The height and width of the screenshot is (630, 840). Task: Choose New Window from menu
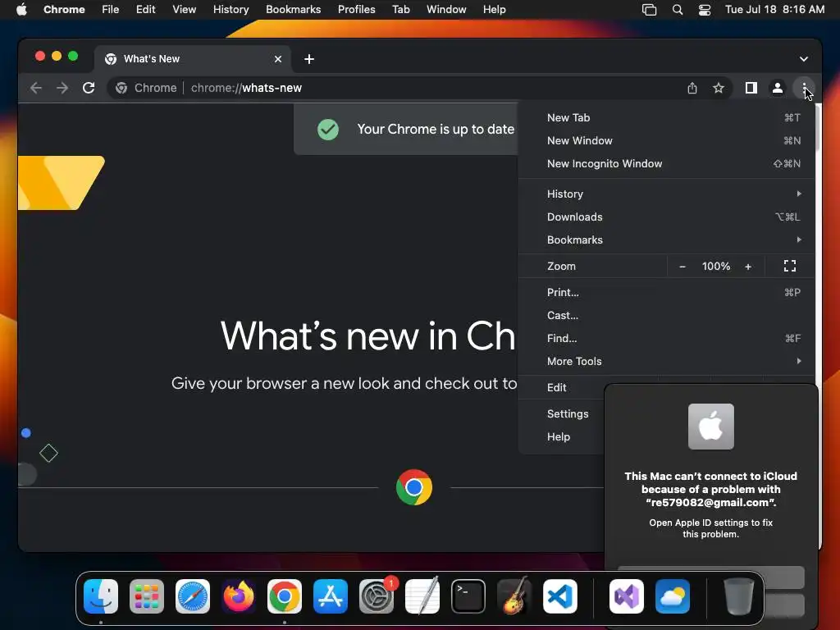point(666,141)
